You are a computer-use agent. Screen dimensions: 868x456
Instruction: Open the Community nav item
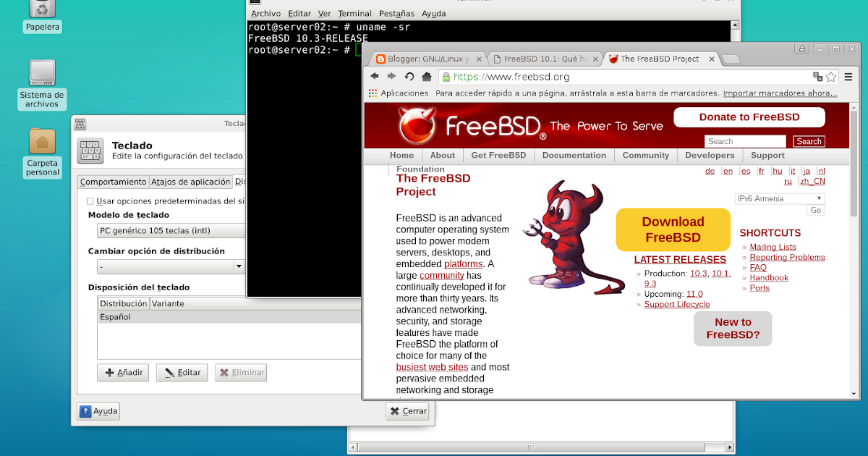click(646, 155)
